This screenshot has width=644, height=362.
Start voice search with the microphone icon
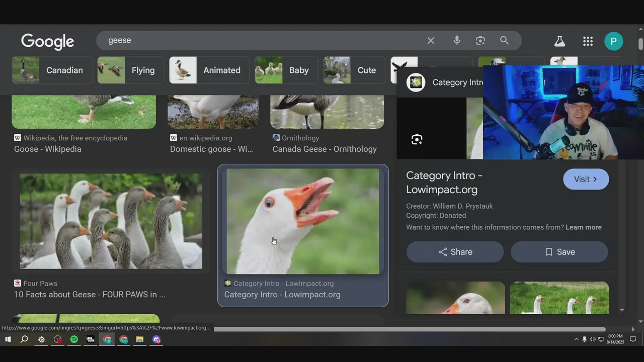pos(457,41)
